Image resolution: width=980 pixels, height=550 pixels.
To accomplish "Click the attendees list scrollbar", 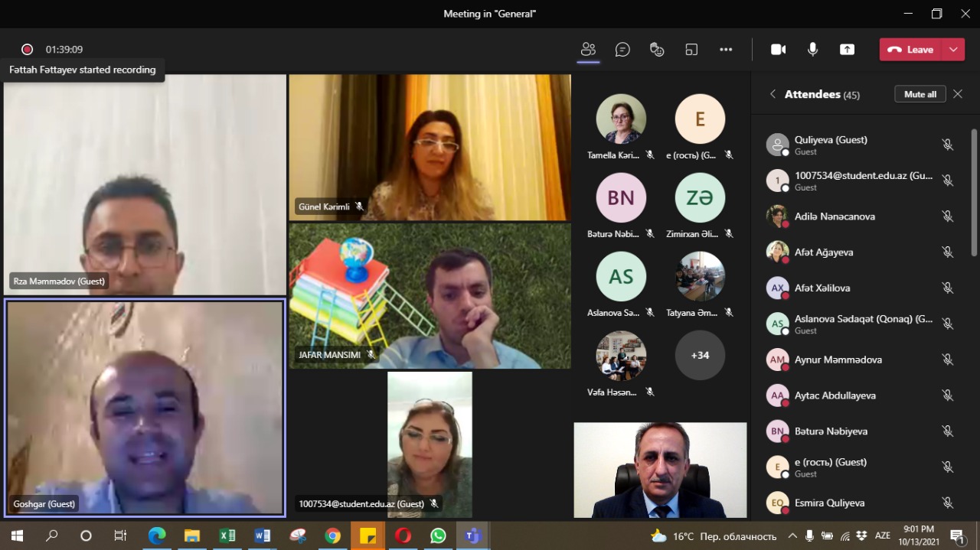I will (x=974, y=191).
